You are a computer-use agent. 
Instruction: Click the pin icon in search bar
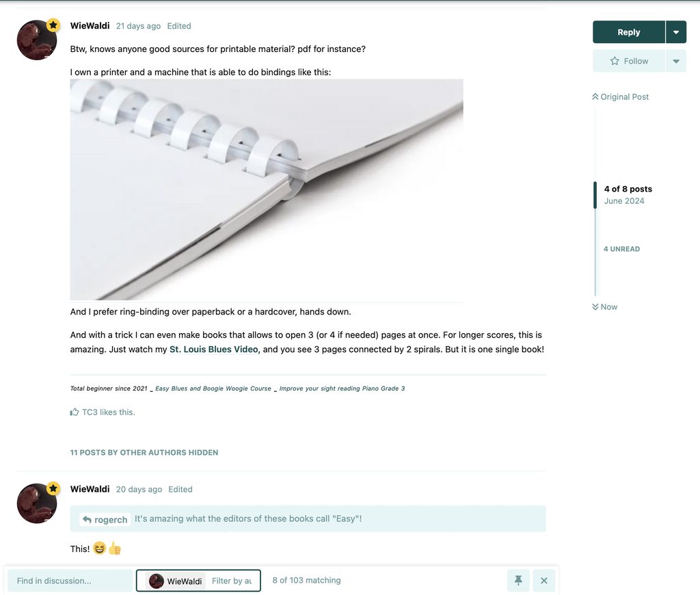pyautogui.click(x=518, y=580)
